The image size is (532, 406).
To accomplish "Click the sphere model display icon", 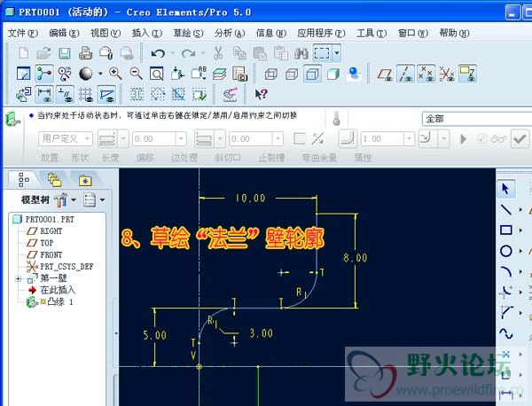I will tap(85, 74).
